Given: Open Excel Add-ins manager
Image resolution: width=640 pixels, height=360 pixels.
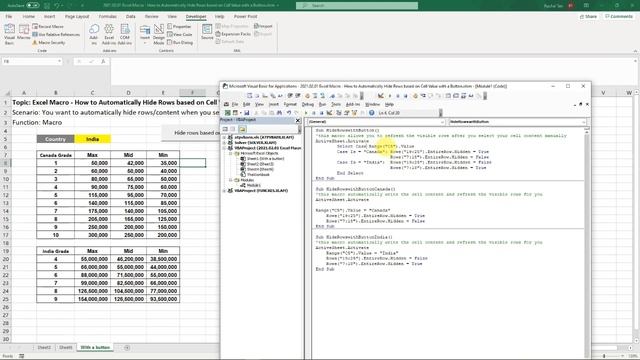Looking at the screenshot, I should (109, 34).
